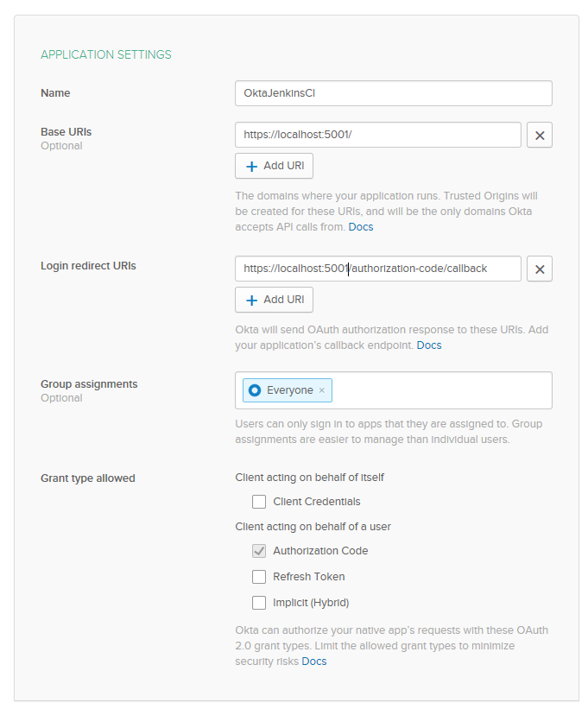
Task: Click the Everyone group radio icon
Action: click(x=255, y=390)
